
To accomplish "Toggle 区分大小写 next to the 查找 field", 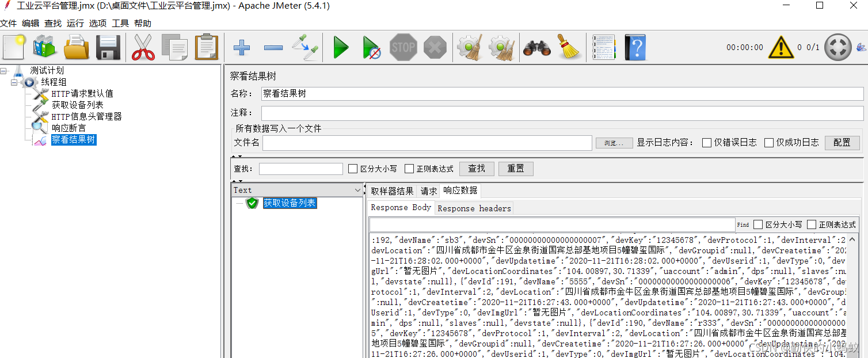I will click(353, 169).
